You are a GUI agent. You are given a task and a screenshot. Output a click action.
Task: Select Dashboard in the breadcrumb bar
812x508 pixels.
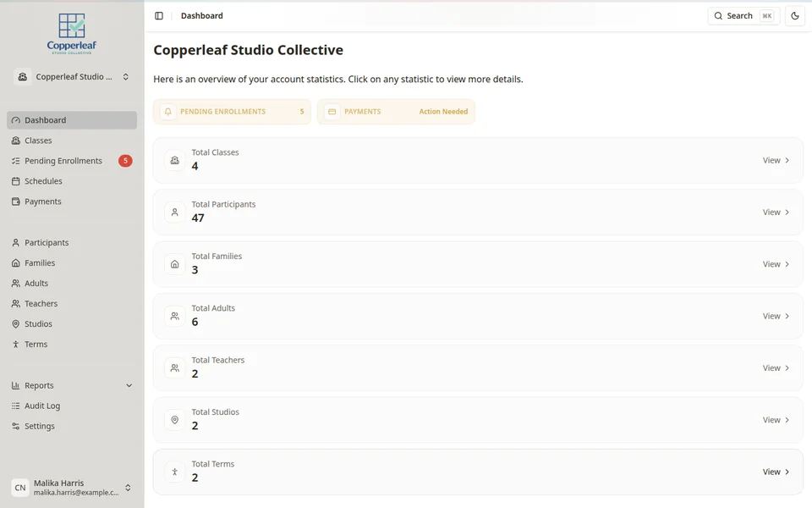pos(201,15)
